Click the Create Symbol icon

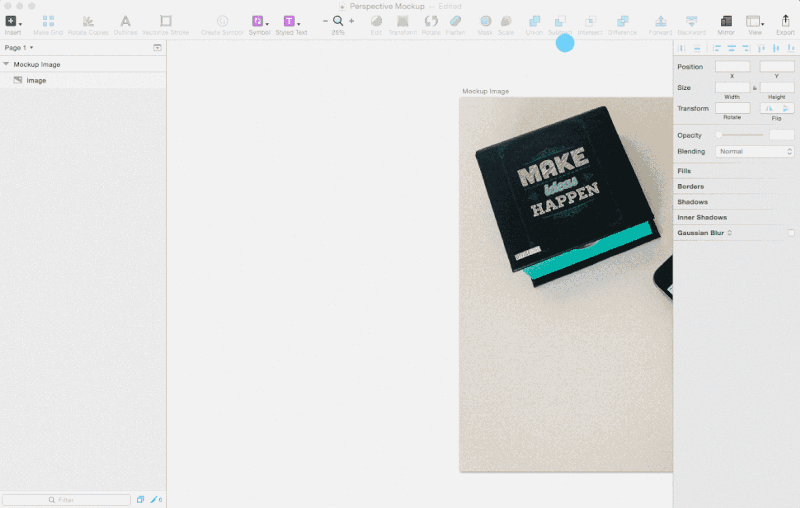pos(222,21)
